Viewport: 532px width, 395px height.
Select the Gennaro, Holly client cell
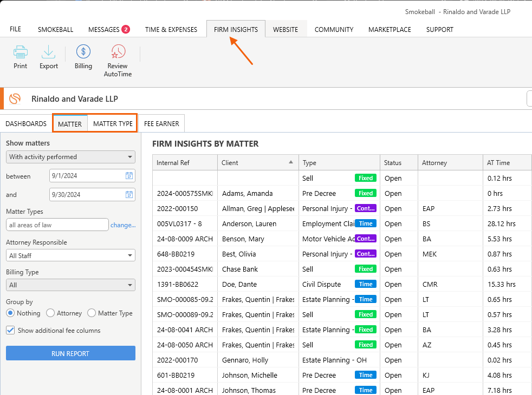pyautogui.click(x=258, y=360)
